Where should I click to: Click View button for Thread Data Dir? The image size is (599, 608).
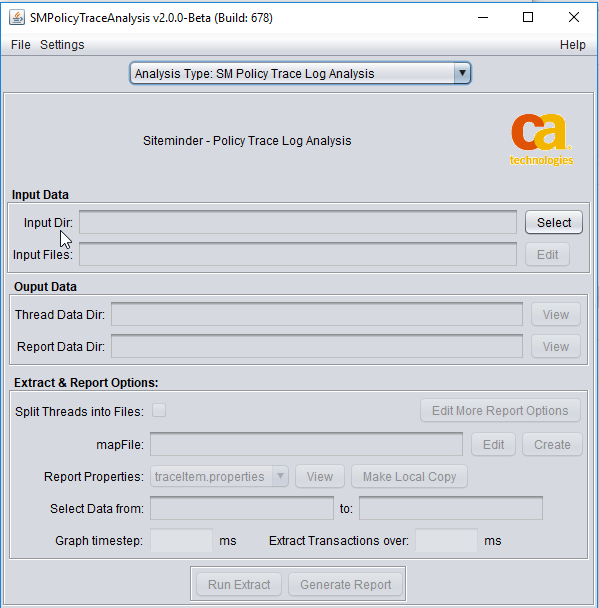(556, 314)
